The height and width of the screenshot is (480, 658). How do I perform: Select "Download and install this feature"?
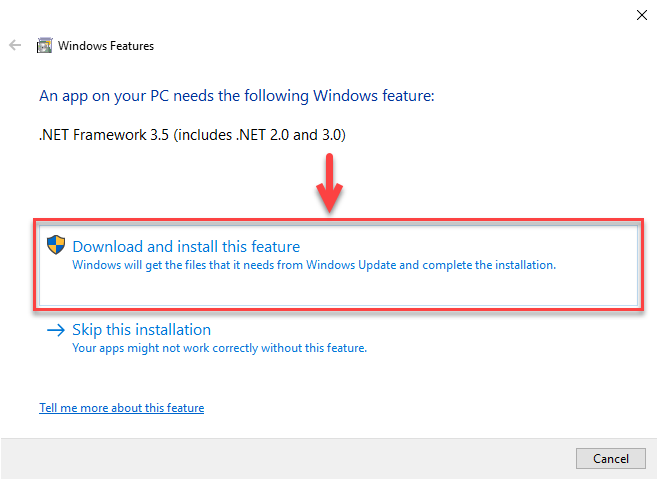338,266
